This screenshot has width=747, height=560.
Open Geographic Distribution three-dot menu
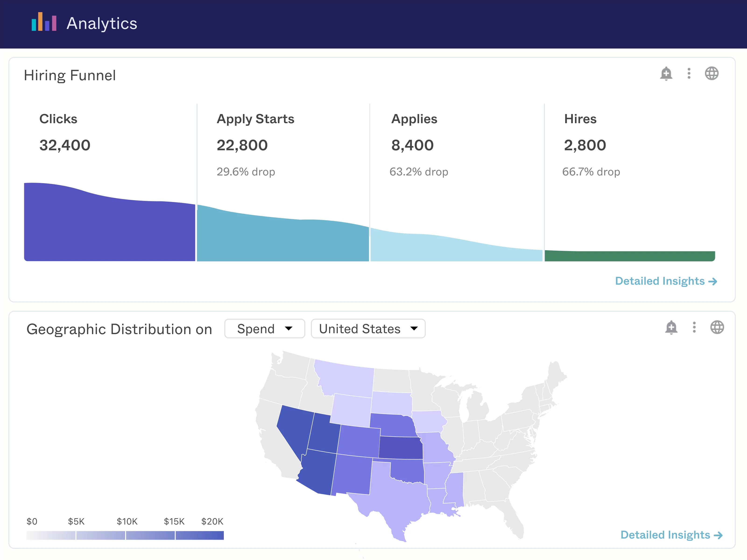click(694, 327)
